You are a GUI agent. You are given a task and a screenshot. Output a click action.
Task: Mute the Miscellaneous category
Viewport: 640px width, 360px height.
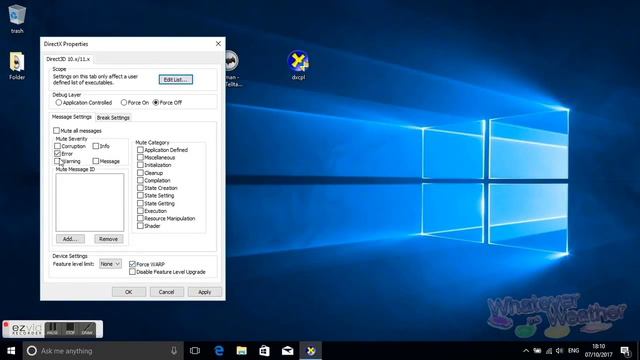coord(140,157)
